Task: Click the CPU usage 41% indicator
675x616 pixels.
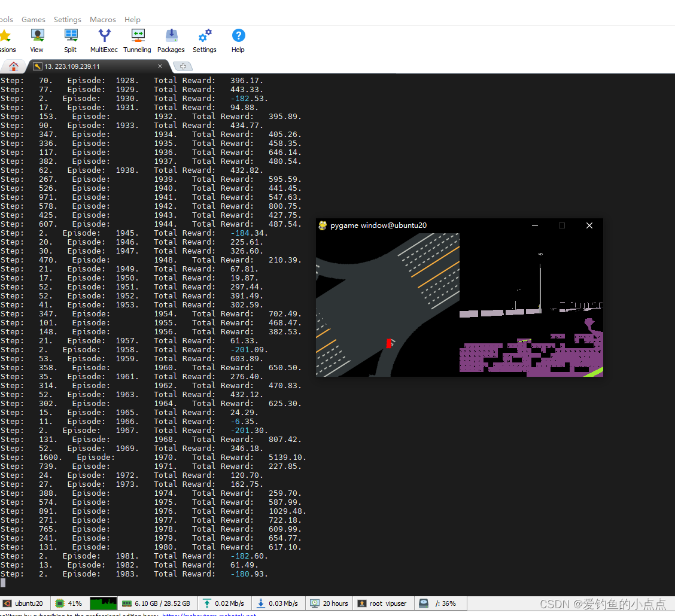Action: tap(69, 603)
